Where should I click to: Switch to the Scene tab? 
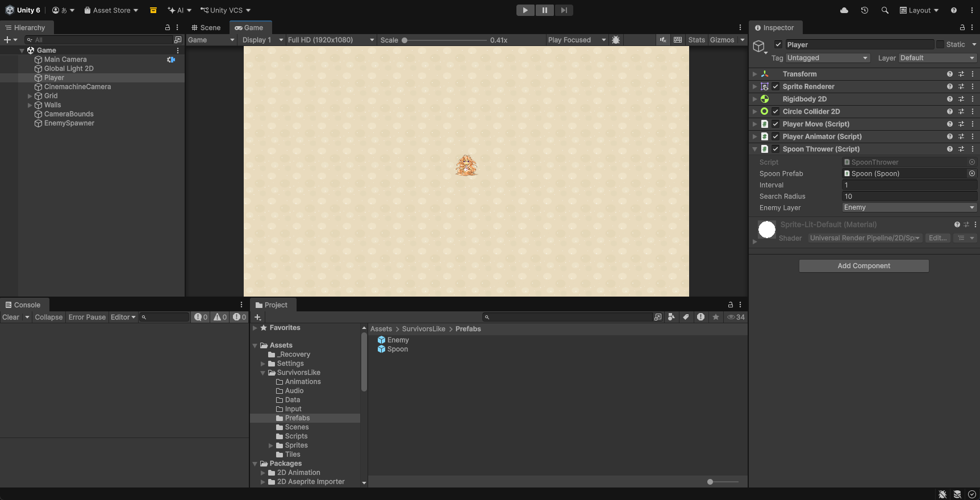pyautogui.click(x=206, y=27)
